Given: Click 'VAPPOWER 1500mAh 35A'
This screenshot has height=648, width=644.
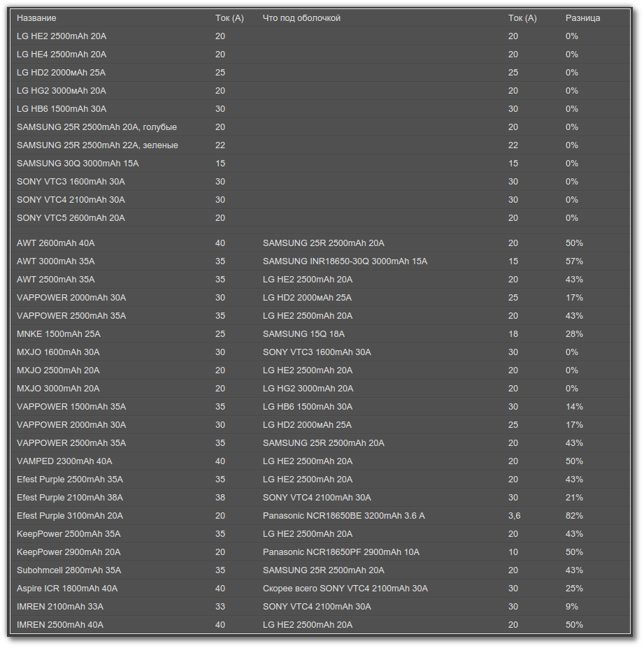Looking at the screenshot, I should 71,407.
